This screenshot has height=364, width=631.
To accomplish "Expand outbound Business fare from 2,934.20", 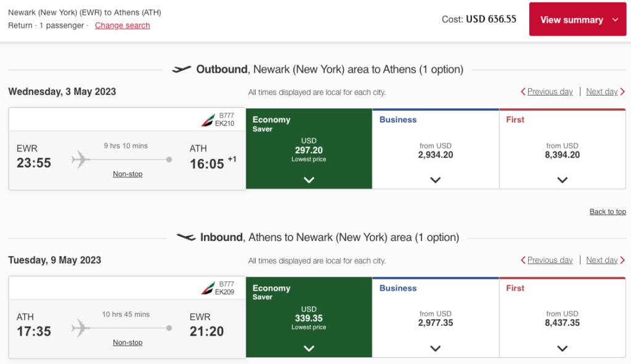I will [436, 180].
